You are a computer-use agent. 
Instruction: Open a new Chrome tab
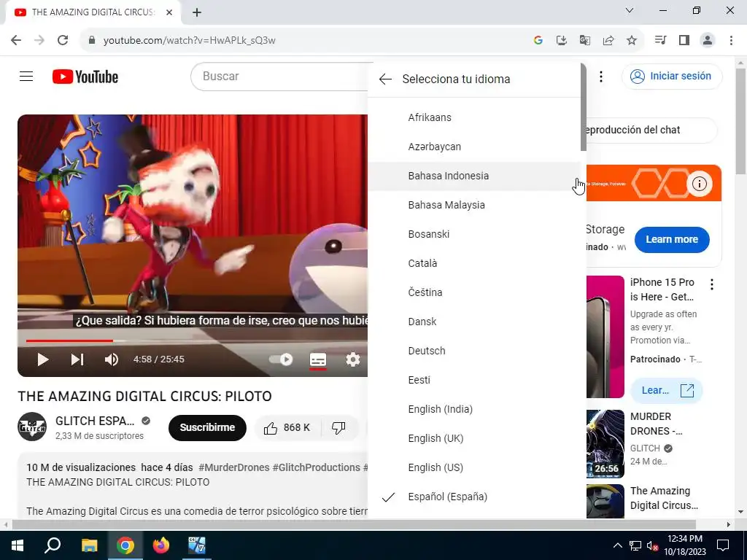197,12
